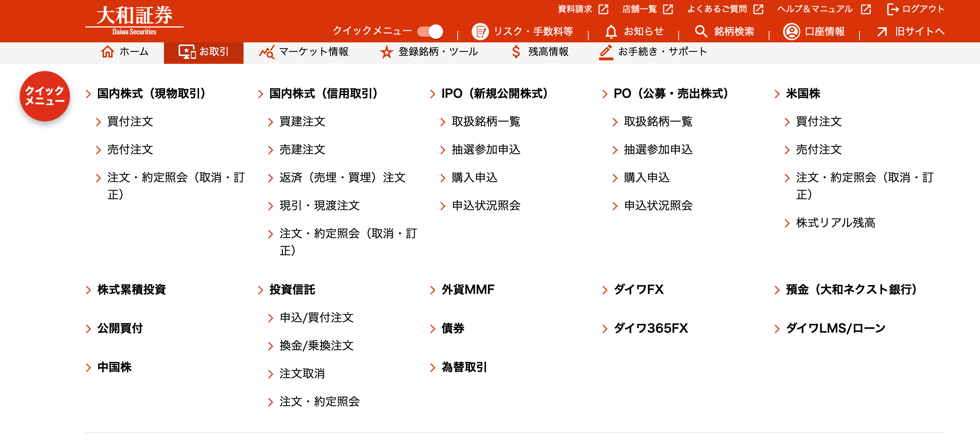Viewport: 980px width, 446px height.
Task: Open the ホーム tab
Action: point(125,52)
